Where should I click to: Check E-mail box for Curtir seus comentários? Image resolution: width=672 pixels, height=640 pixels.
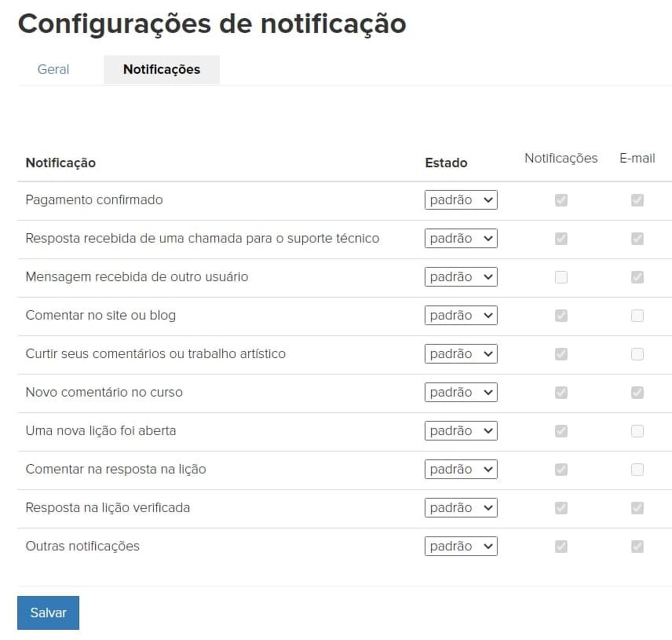tap(637, 354)
